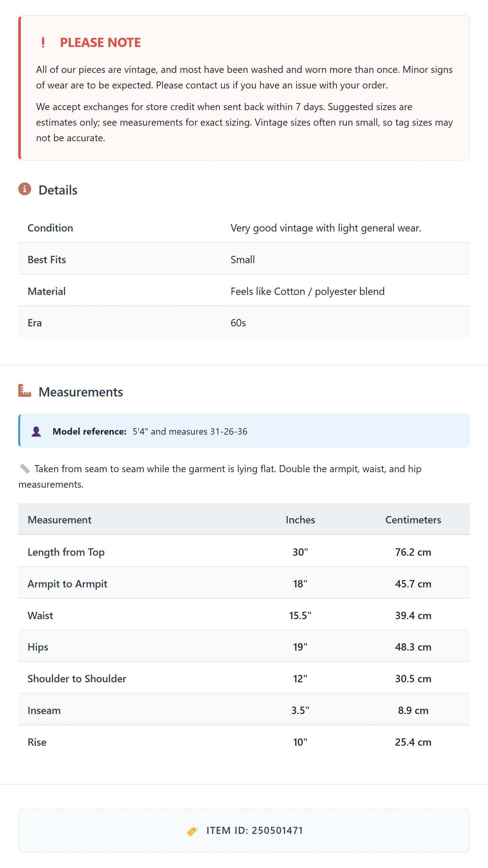Click the Centimeters column header
The width and height of the screenshot is (488, 868).
(413, 520)
